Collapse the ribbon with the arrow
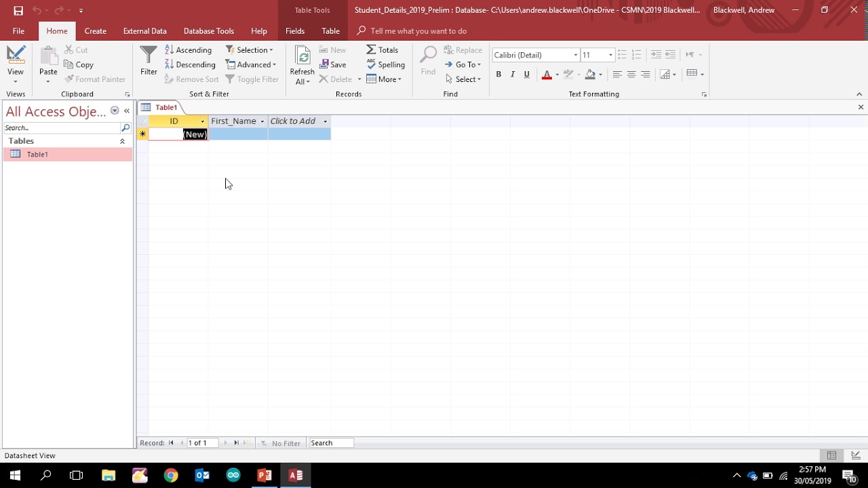The width and height of the screenshot is (868, 488). click(x=859, y=94)
